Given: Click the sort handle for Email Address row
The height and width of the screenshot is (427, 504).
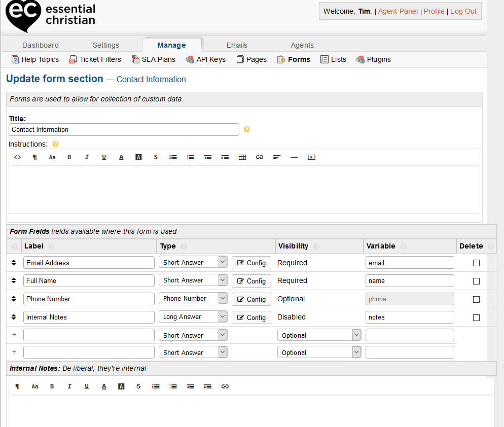Looking at the screenshot, I should click(14, 263).
